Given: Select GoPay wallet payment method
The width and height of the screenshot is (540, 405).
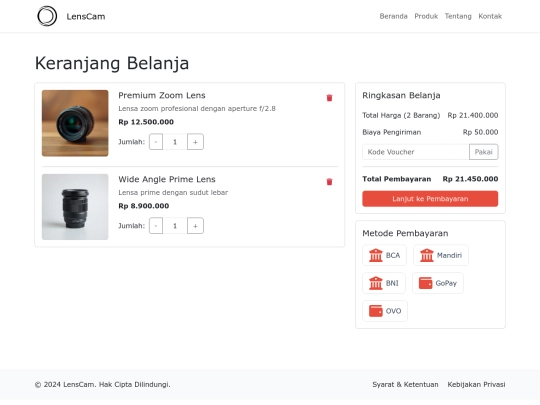Looking at the screenshot, I should coord(438,283).
